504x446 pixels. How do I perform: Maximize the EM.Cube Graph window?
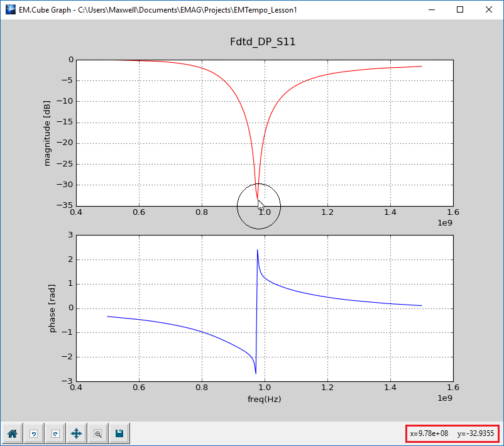pos(460,9)
